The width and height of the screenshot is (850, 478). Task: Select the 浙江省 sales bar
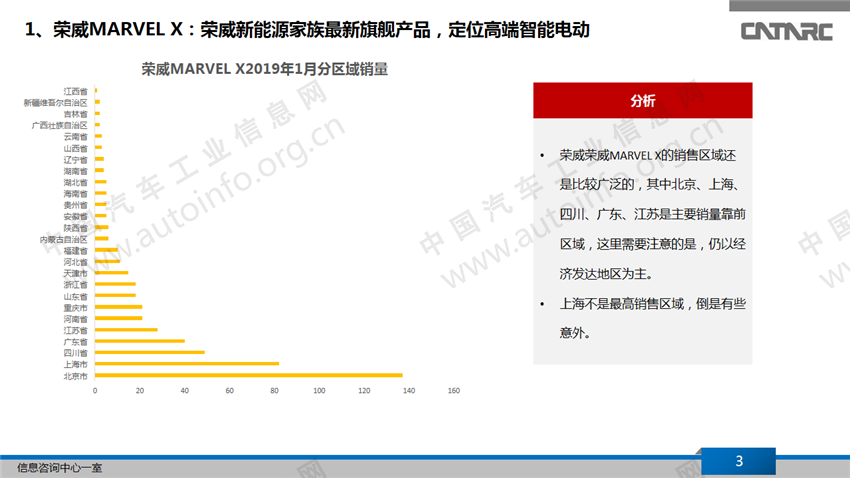coord(115,284)
